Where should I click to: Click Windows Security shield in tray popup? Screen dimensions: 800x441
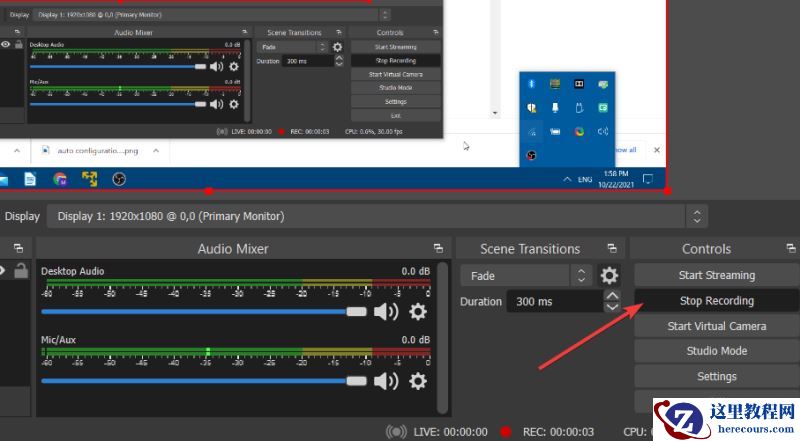pos(531,108)
